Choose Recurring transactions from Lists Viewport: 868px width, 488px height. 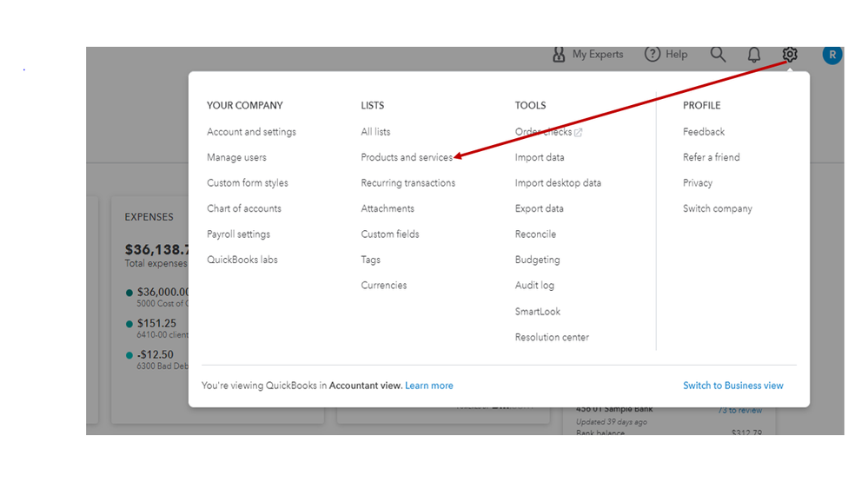pyautogui.click(x=407, y=183)
